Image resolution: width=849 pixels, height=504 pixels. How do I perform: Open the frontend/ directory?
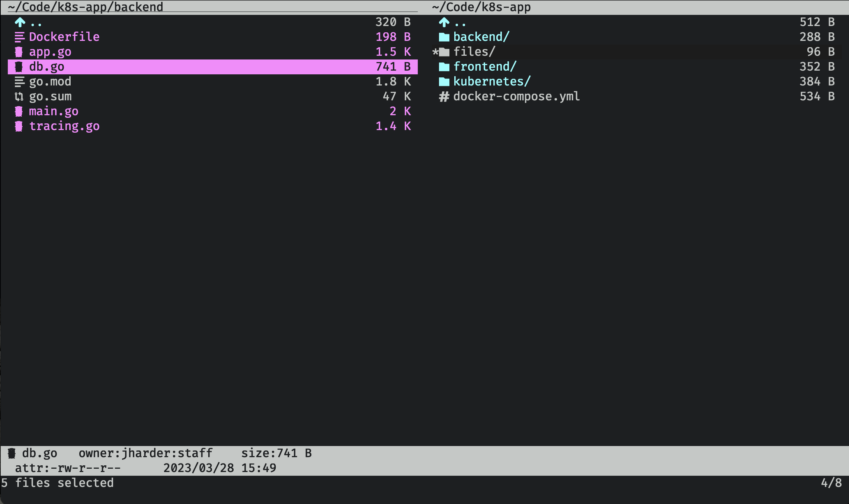[x=485, y=67]
